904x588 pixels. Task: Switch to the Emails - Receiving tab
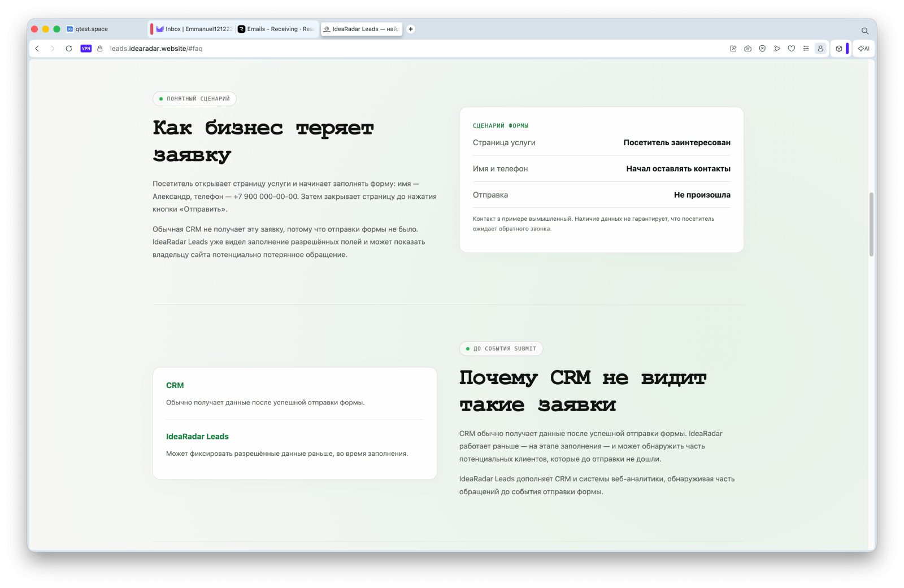(276, 29)
